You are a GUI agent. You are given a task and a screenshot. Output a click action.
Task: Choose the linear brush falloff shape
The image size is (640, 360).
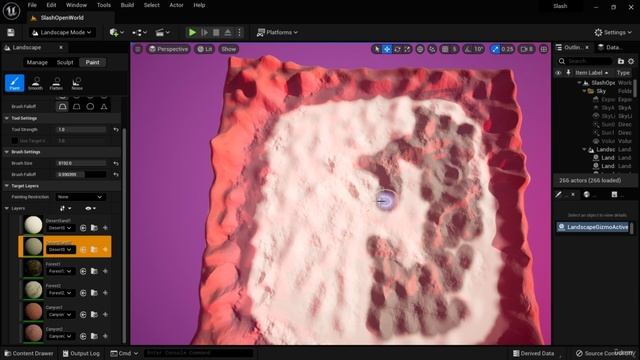click(x=76, y=107)
